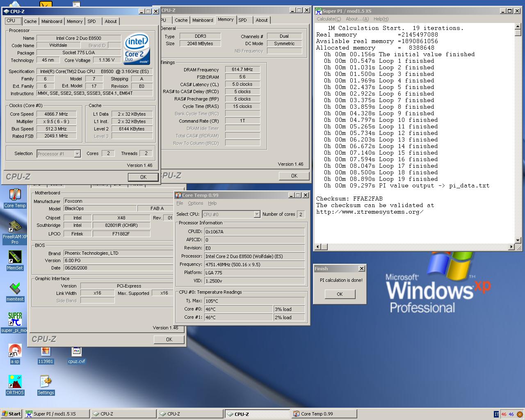Select the first CPU-Z taskbar button

point(123,414)
